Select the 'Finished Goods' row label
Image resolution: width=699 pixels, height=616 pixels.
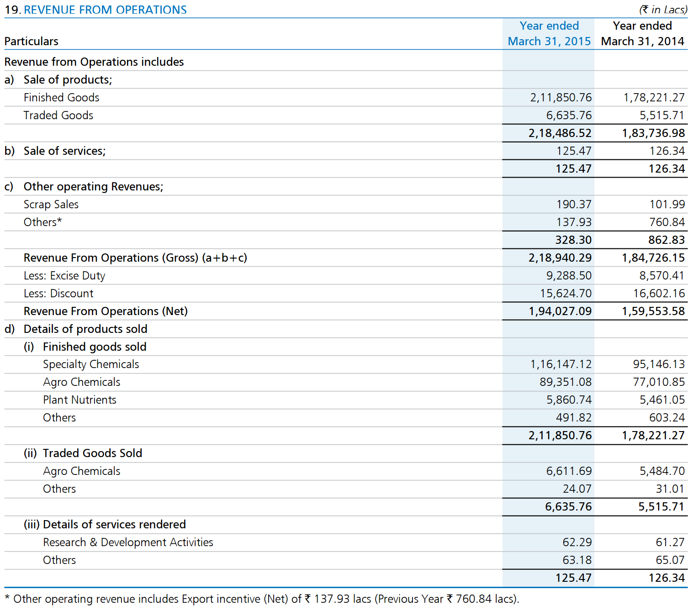coord(62,97)
